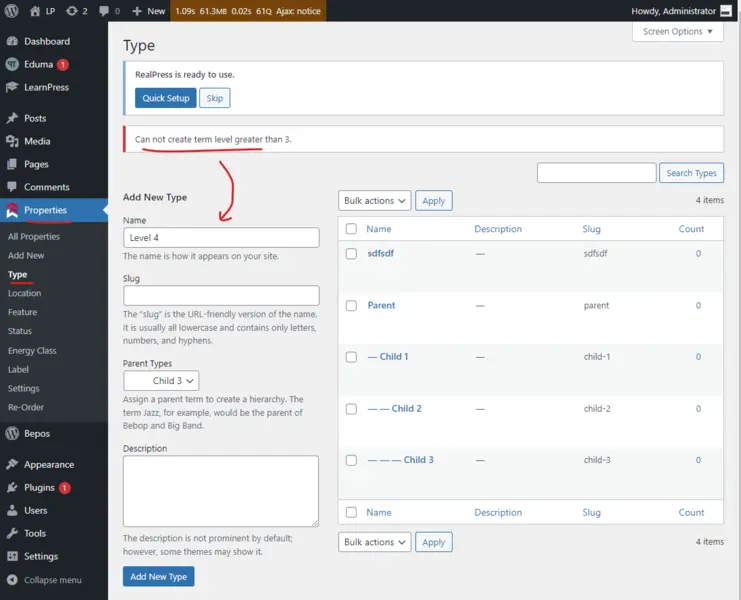Click the Add New Type button

tap(158, 577)
